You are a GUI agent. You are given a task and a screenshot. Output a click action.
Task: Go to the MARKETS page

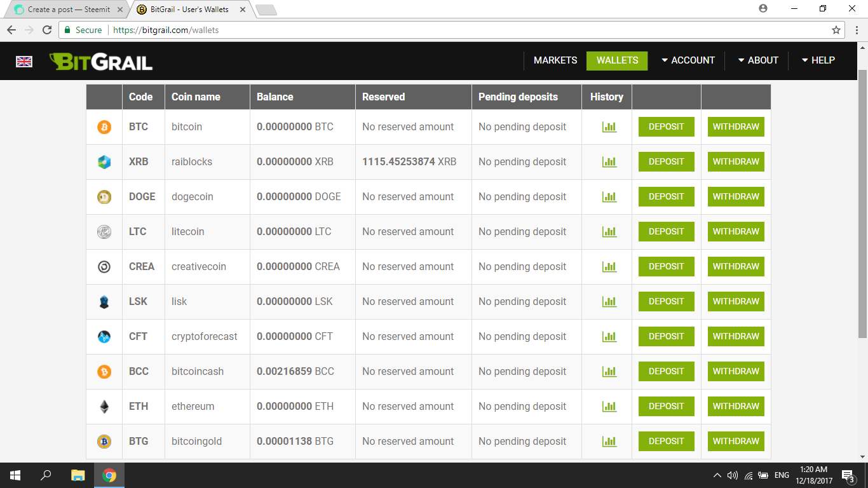pos(555,60)
